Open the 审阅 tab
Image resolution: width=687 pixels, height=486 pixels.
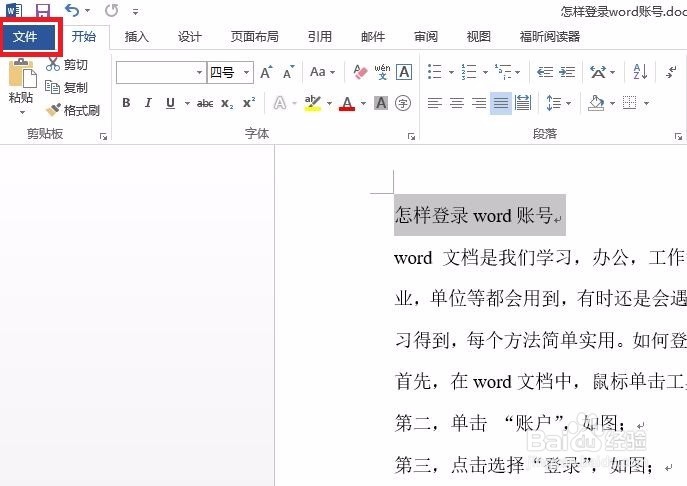[426, 37]
